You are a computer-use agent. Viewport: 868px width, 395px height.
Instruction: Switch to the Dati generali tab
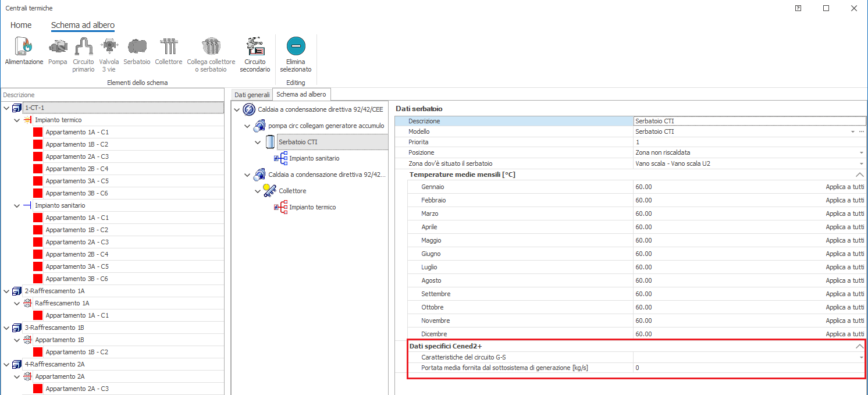click(252, 94)
